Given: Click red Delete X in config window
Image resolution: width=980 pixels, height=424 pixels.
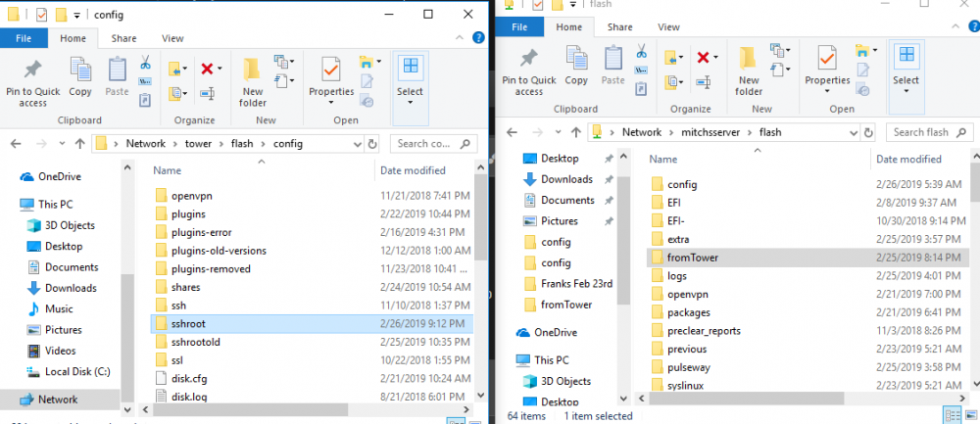Looking at the screenshot, I should 207,69.
